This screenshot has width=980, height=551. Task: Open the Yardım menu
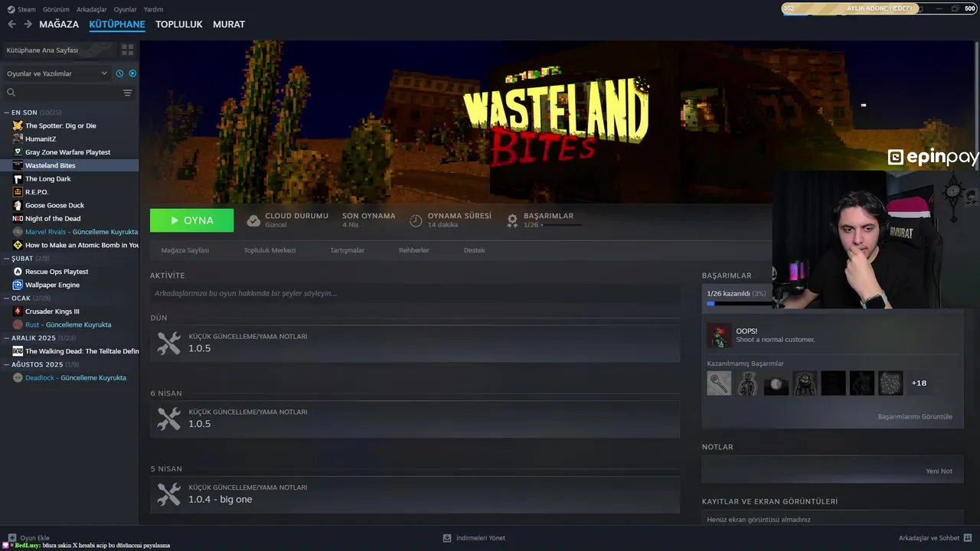[153, 9]
